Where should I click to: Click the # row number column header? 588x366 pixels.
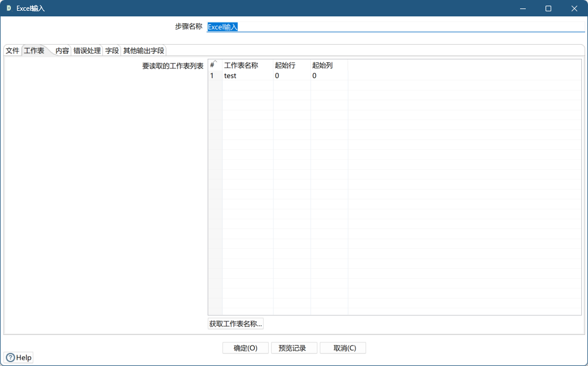pos(213,64)
